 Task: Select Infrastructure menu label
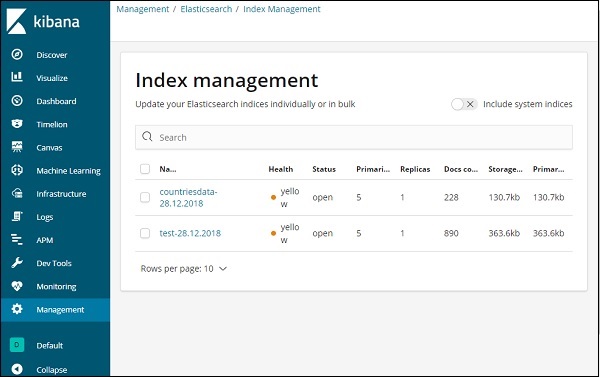click(x=61, y=194)
